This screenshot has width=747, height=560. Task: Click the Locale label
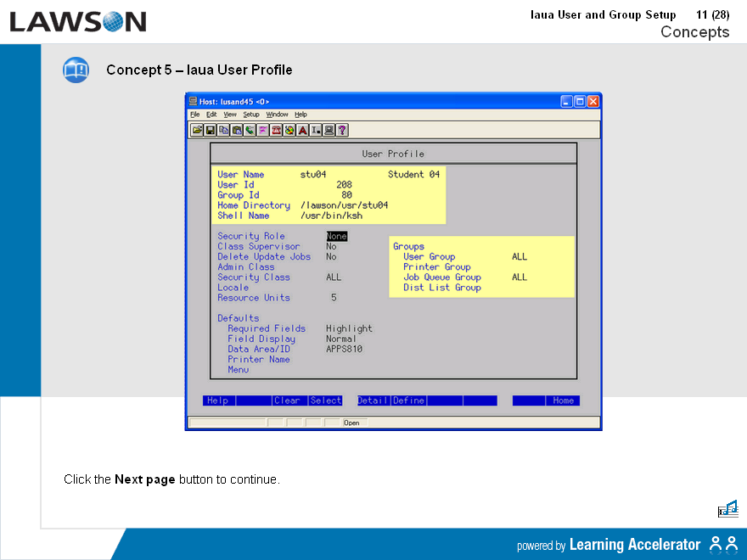[233, 288]
